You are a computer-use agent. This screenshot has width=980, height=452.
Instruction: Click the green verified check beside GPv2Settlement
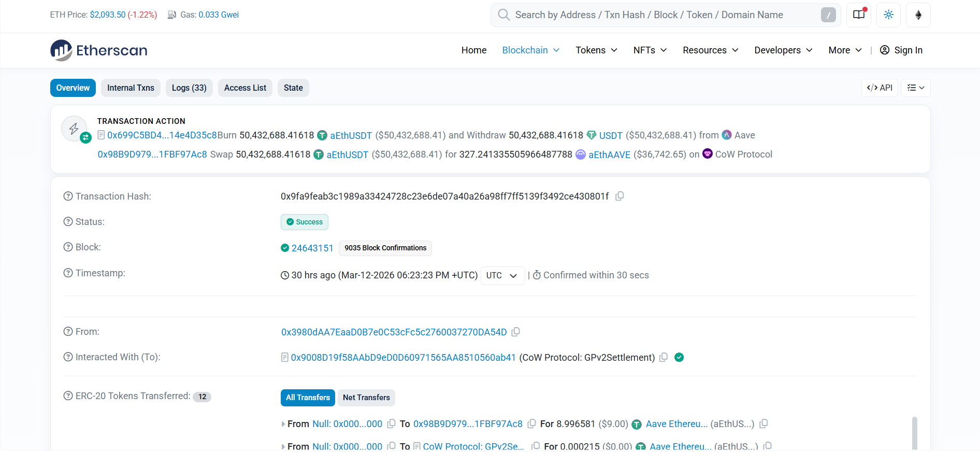(679, 357)
